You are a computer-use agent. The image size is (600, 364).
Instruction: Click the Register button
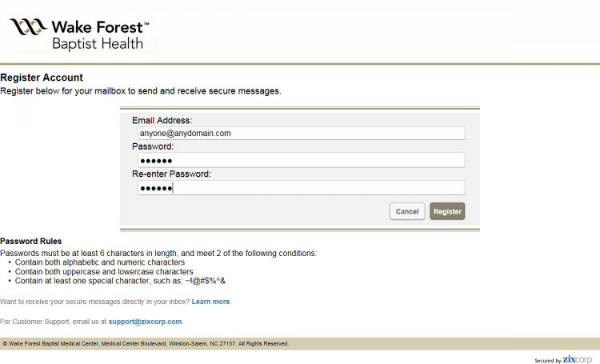[x=447, y=211]
